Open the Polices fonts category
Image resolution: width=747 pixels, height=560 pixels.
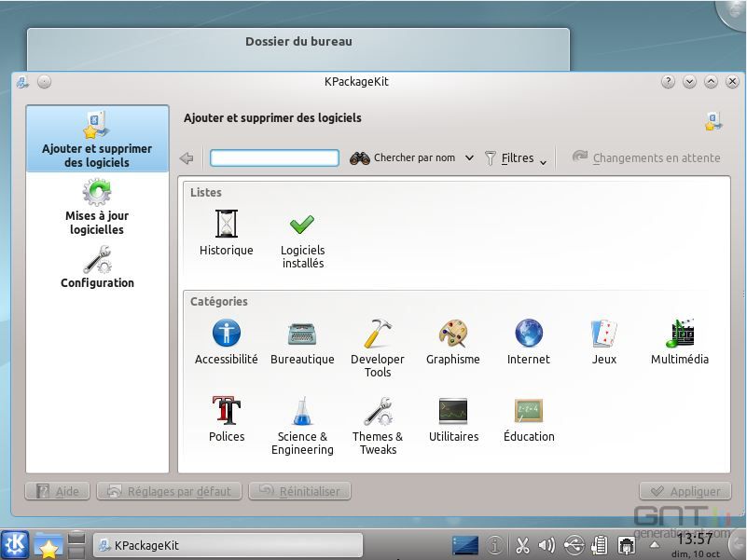(x=227, y=419)
